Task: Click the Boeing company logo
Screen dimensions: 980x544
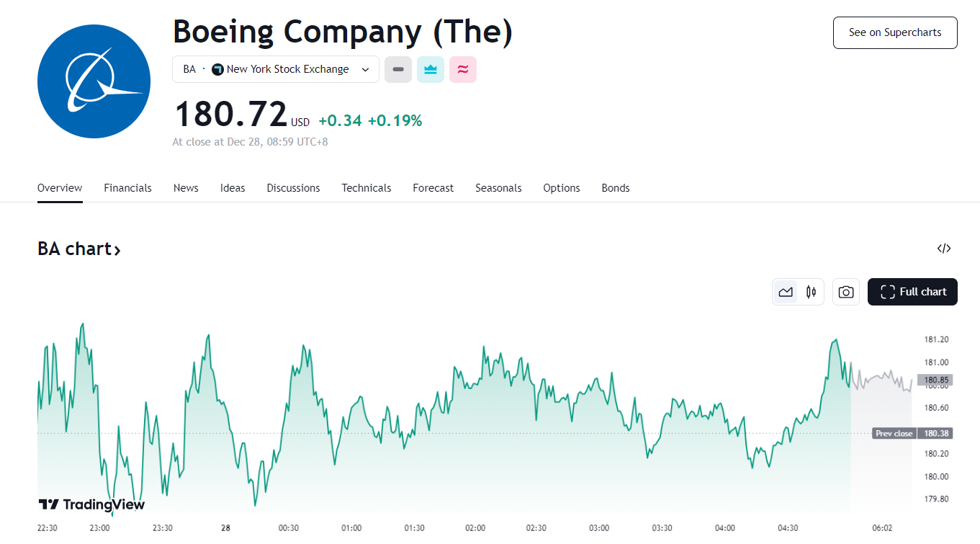Action: pos(94,81)
